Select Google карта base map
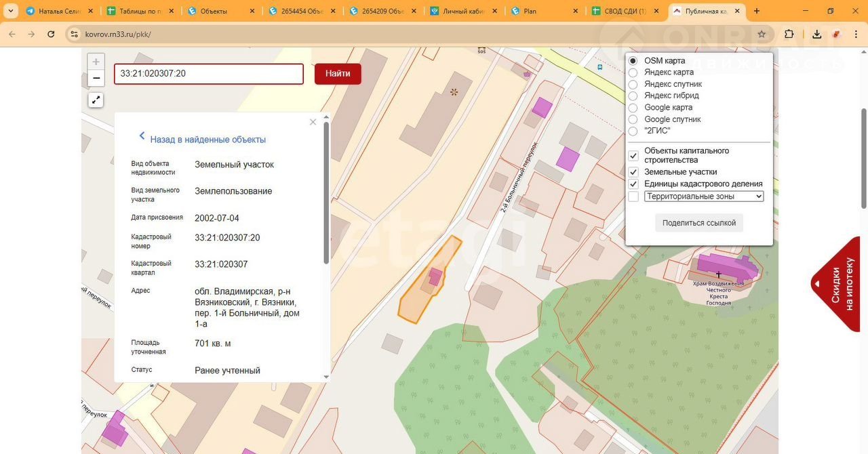 pos(633,108)
